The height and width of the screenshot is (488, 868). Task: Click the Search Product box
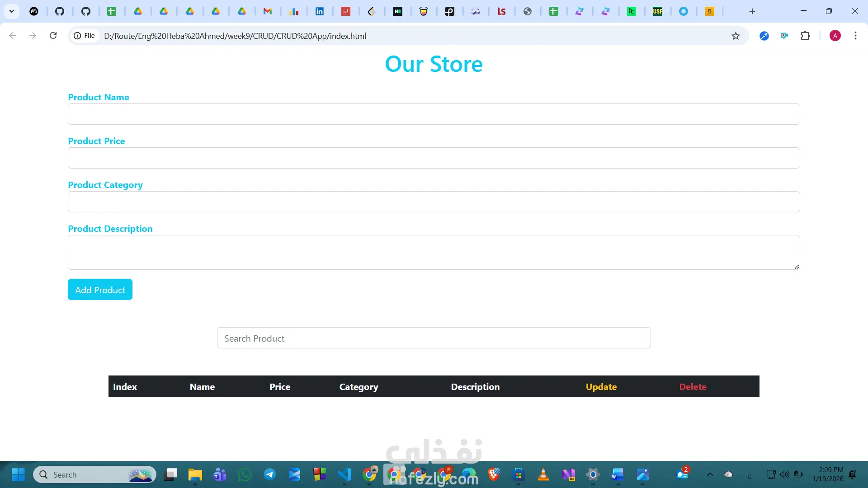point(434,338)
